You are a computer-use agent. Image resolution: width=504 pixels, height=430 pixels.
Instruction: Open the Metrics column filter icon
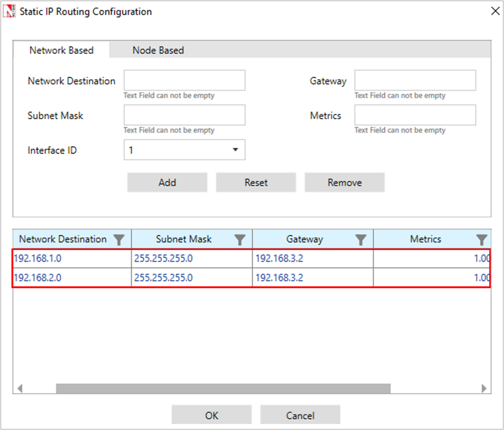(481, 240)
